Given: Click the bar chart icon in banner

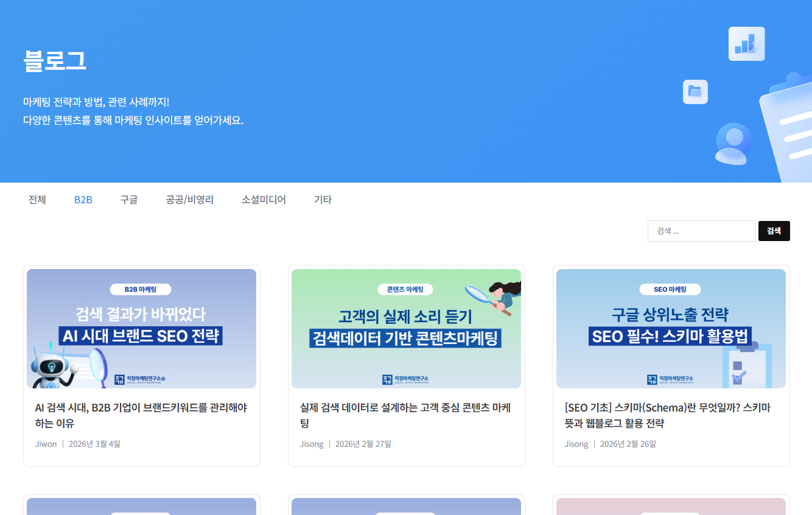Looking at the screenshot, I should (746, 44).
